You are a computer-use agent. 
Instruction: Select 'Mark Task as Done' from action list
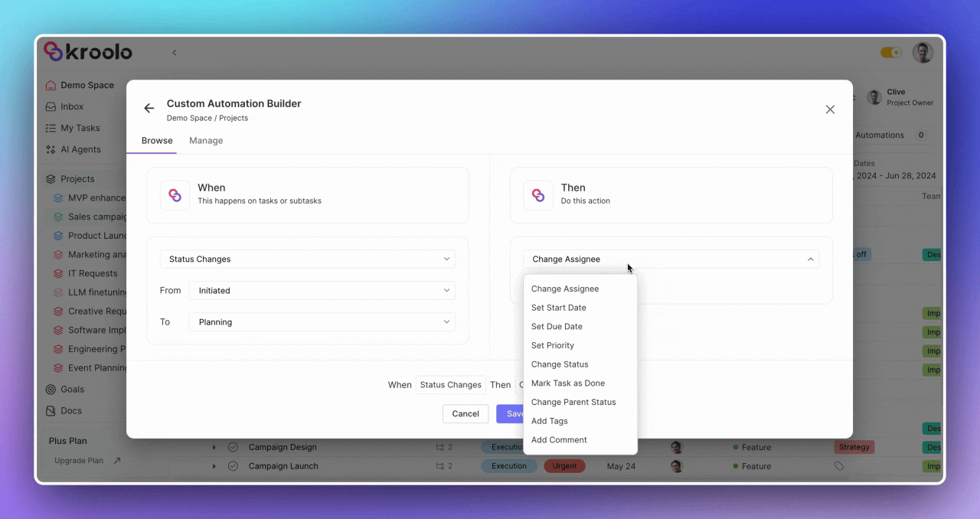click(567, 383)
